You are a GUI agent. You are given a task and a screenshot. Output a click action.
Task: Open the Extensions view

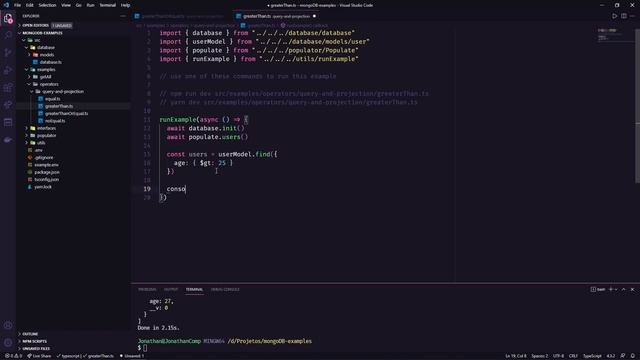pyautogui.click(x=8, y=87)
